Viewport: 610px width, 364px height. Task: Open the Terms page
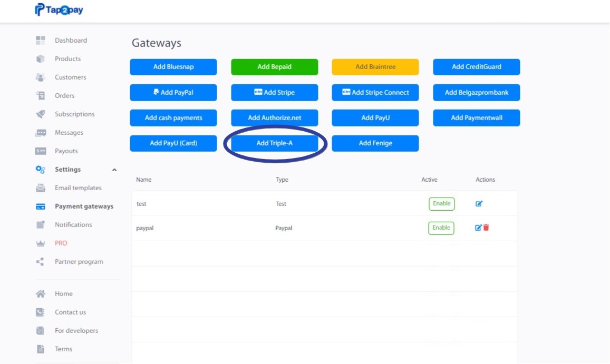click(x=63, y=349)
